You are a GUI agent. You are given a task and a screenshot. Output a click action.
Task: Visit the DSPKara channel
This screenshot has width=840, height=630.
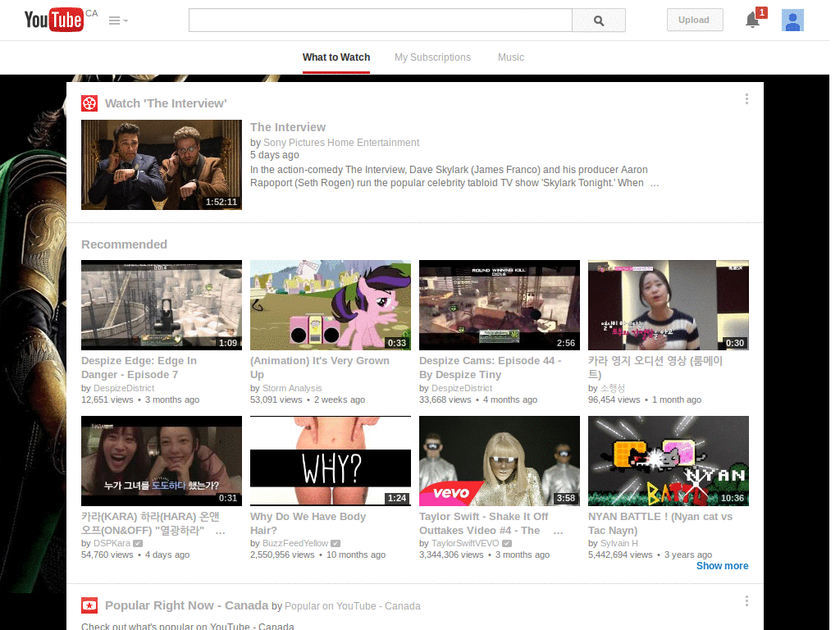112,543
